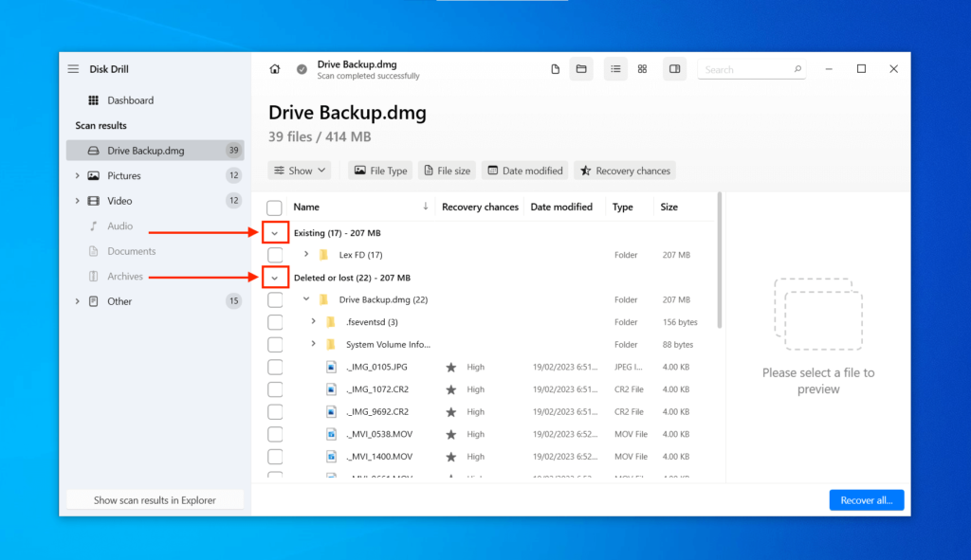Click the Recover all button
The height and width of the screenshot is (560, 971).
pos(866,499)
